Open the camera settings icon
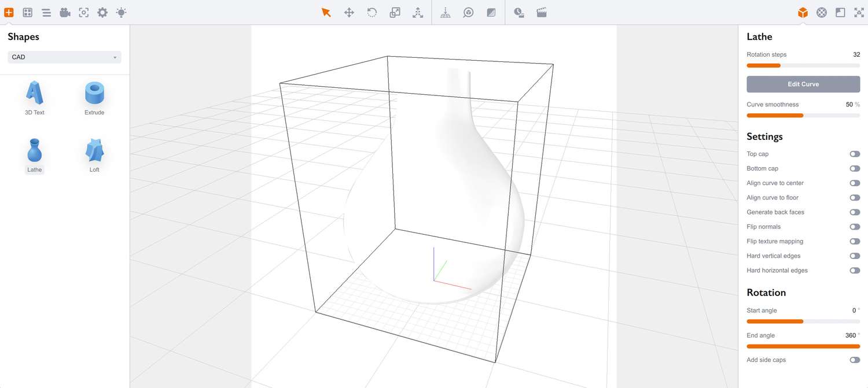The image size is (868, 388). click(x=65, y=12)
